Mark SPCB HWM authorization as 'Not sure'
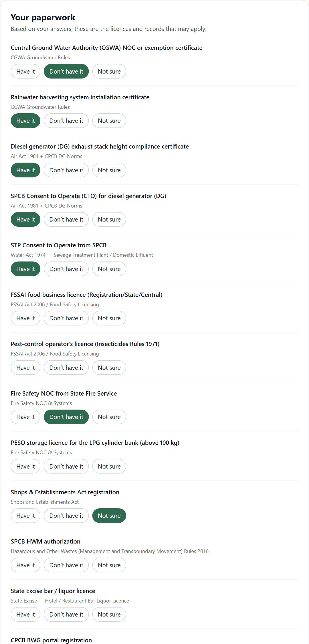309x644 pixels. point(109,565)
